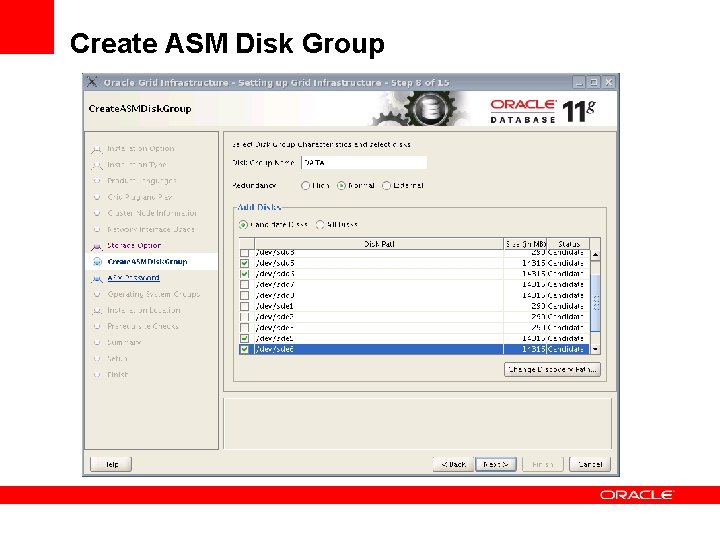The image size is (720, 540).
Task: Click the Candidate status in /dev/sde1 row
Action: [565, 306]
